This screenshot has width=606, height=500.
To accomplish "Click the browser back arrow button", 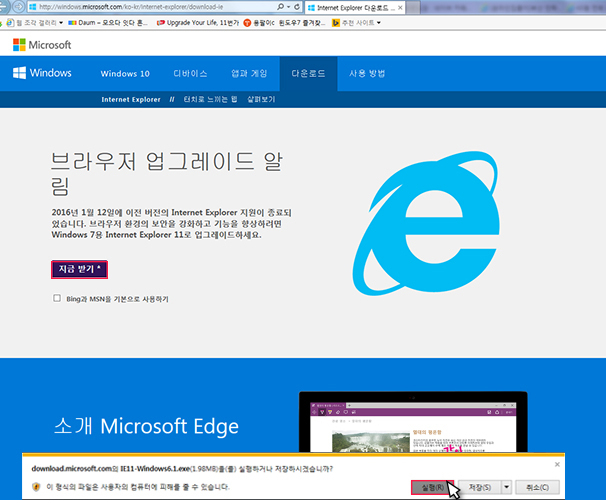I will (x=3, y=7).
